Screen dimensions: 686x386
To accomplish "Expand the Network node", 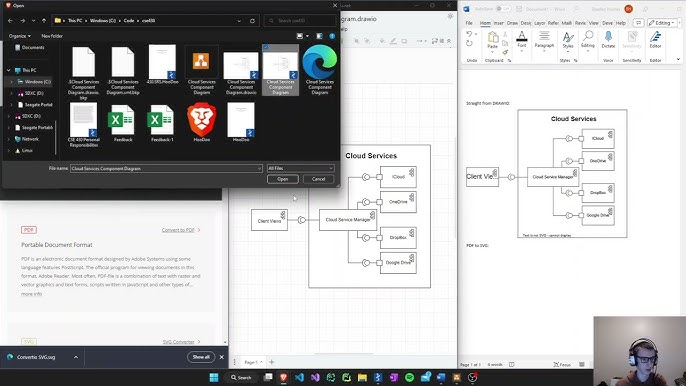I will [9, 139].
